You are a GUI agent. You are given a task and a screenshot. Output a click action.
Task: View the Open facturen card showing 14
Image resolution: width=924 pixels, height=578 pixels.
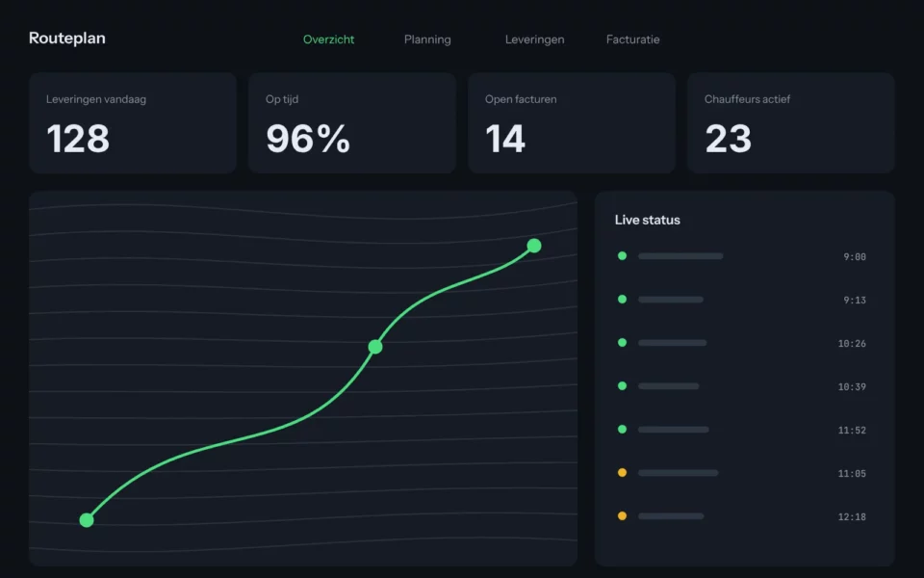pyautogui.click(x=572, y=123)
